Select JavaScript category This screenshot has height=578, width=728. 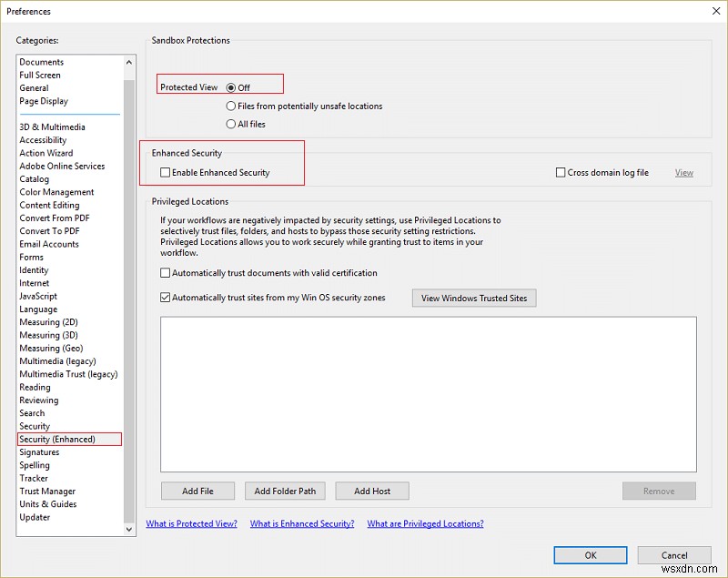pyautogui.click(x=38, y=296)
